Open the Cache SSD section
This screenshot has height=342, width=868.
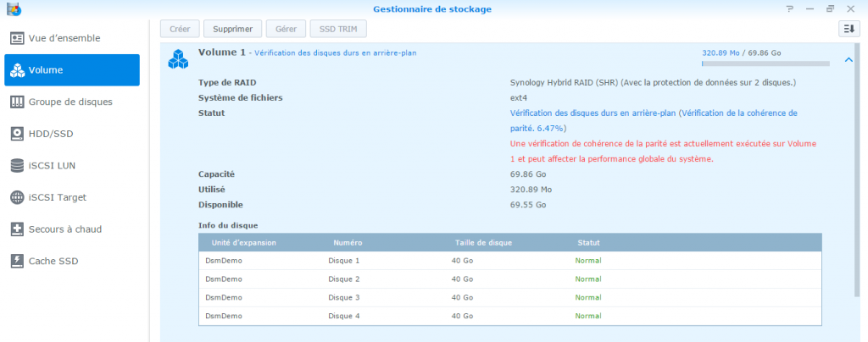click(72, 261)
